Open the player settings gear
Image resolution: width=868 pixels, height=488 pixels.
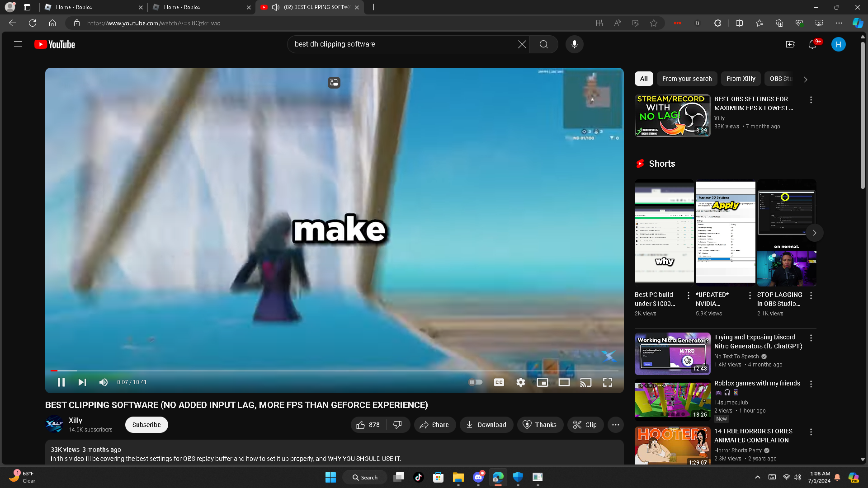[521, 382]
